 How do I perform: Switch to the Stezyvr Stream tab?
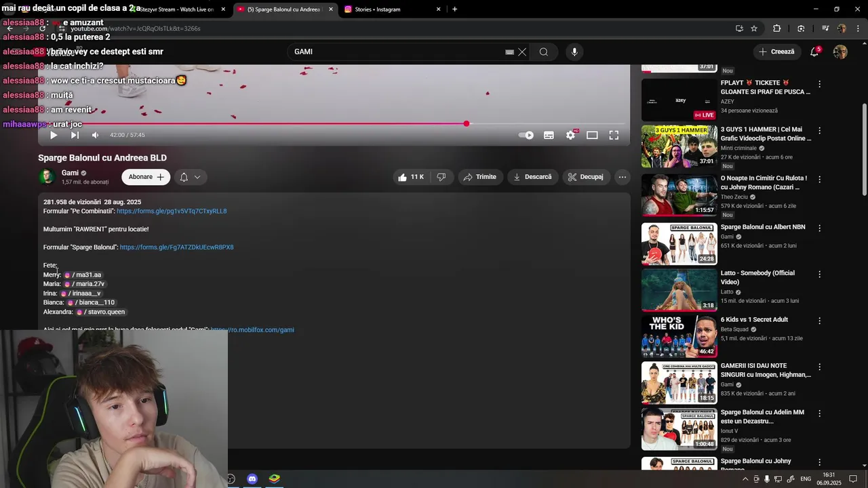point(178,9)
